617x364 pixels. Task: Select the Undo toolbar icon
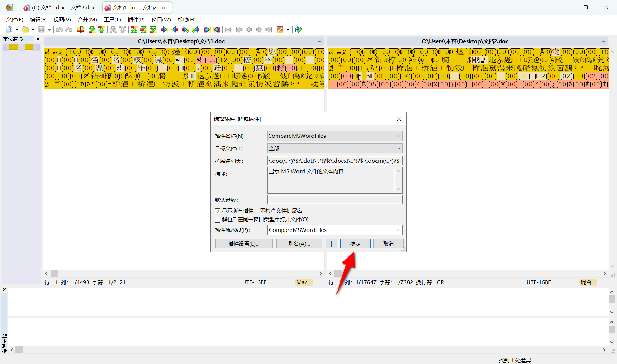click(59, 30)
